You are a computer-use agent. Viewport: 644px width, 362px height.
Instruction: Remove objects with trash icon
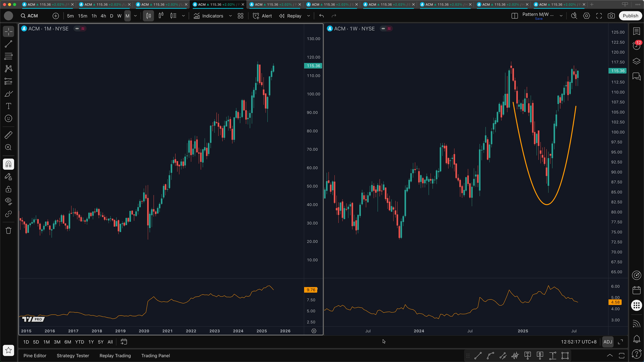[9, 230]
